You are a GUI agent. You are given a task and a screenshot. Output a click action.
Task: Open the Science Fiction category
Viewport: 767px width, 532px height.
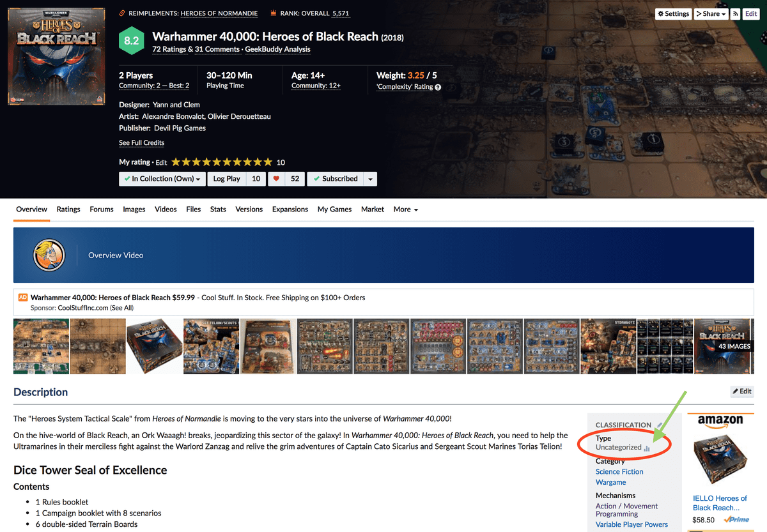[619, 472]
